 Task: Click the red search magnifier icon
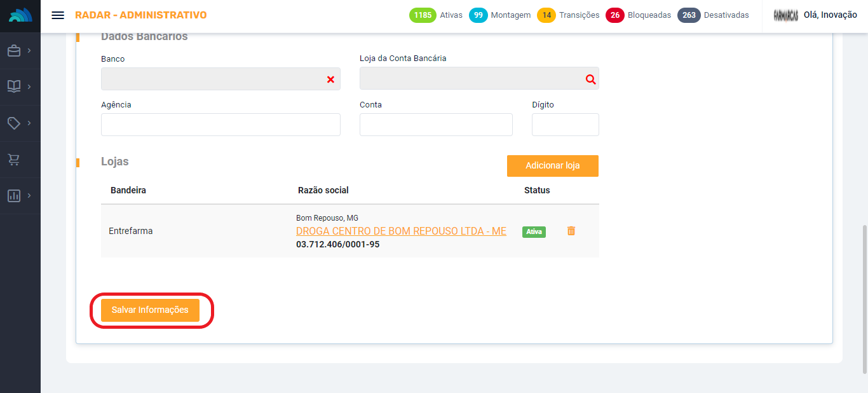pos(590,79)
